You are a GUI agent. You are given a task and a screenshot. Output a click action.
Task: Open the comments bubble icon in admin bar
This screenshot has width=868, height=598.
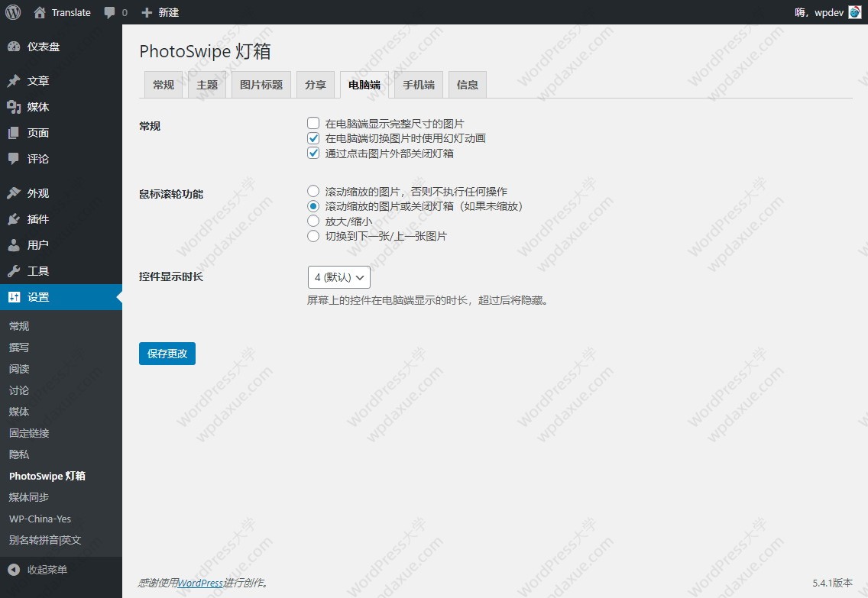click(x=110, y=13)
